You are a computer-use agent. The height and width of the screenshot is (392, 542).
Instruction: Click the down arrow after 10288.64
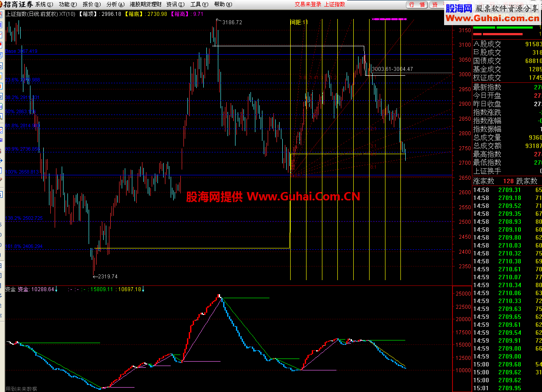click(56, 289)
